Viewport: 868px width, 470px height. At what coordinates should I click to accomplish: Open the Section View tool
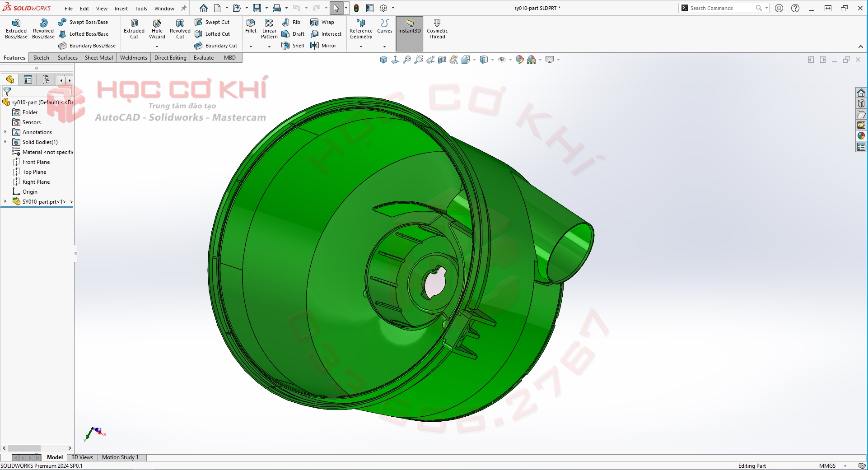coord(442,60)
